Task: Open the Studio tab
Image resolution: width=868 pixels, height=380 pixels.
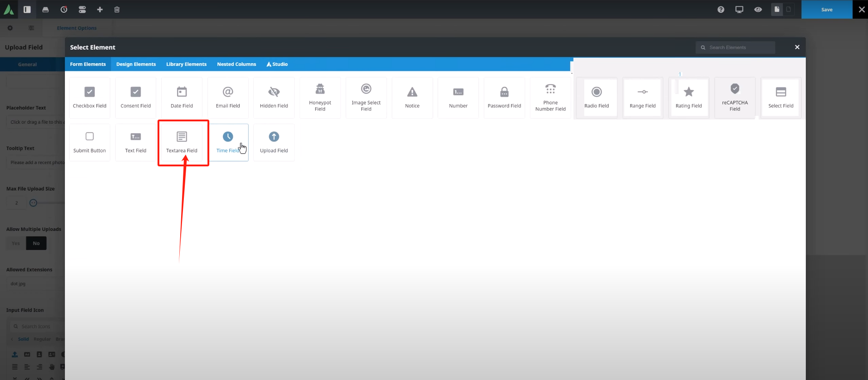Action: tap(277, 64)
